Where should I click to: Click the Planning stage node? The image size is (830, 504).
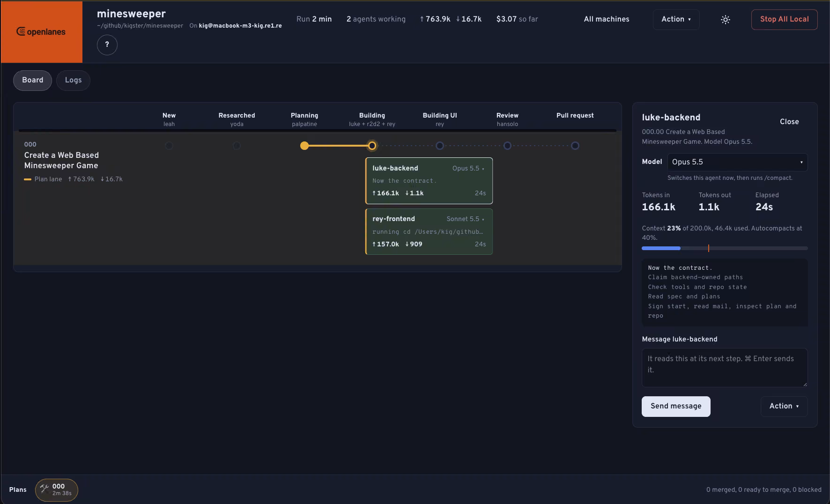click(304, 146)
